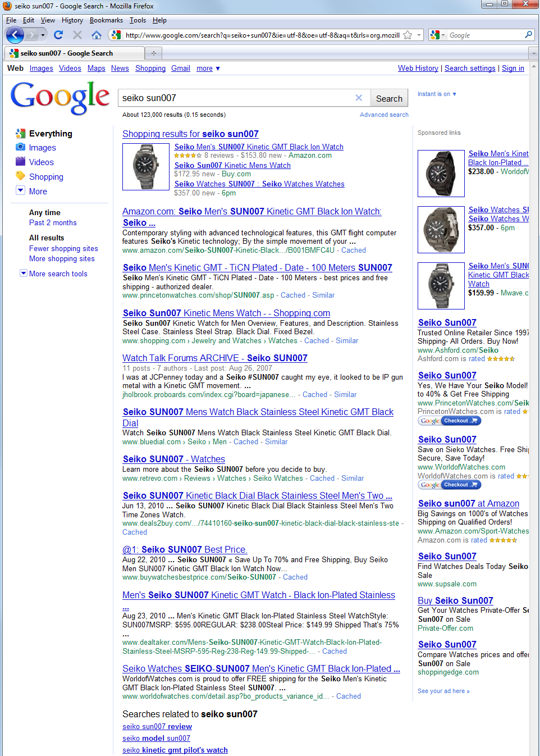
Task: Open the View menu
Action: [x=48, y=20]
